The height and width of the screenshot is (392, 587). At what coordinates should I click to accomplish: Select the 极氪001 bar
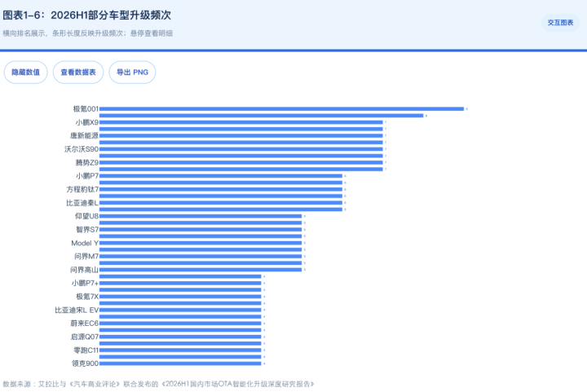click(x=281, y=109)
